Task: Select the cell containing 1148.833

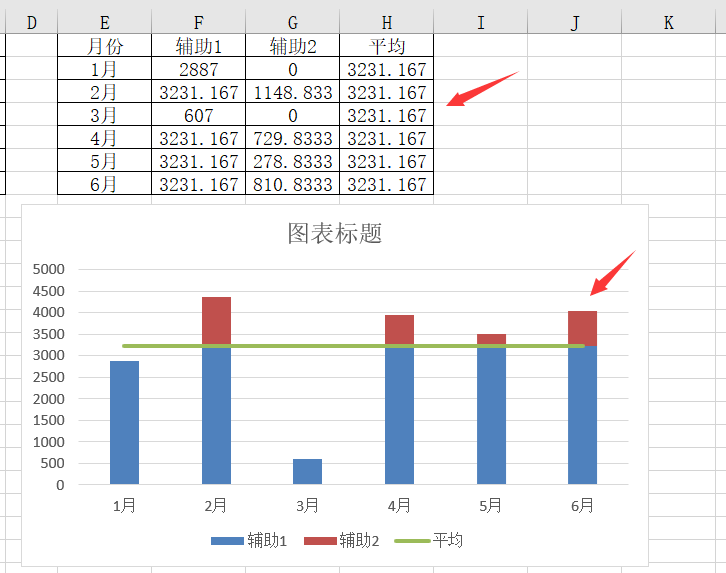Action: 293,92
